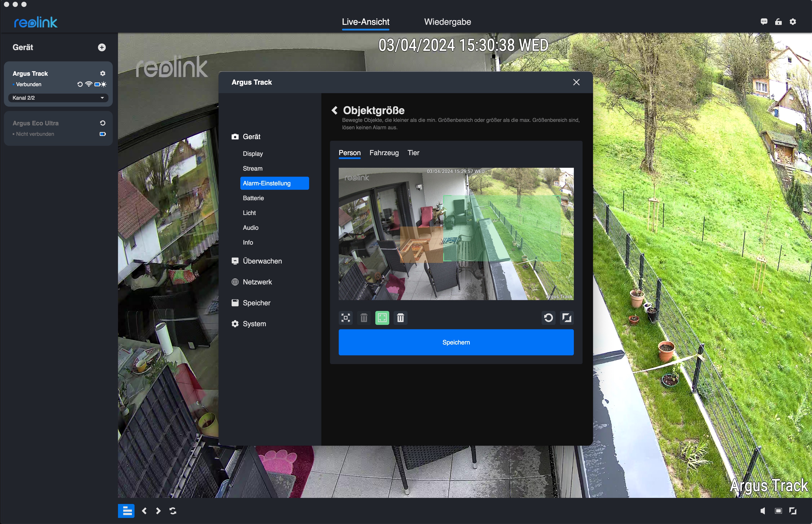Screen dimensions: 812x524
Task: Go back using Objektgröße chevron arrow
Action: (x=335, y=110)
